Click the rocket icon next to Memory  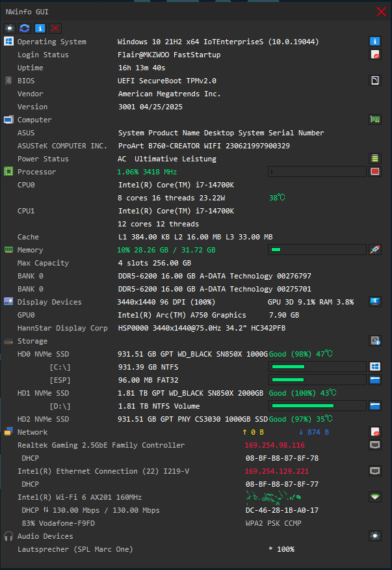(x=375, y=250)
